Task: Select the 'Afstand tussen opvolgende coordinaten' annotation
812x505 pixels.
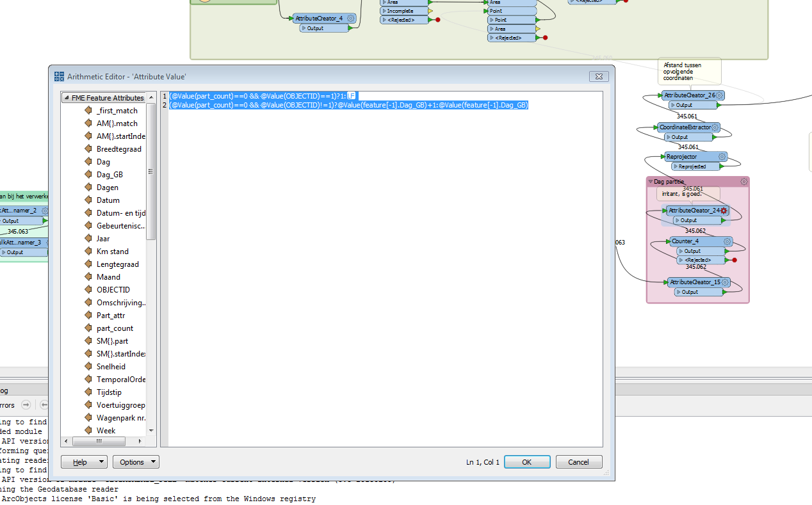Action: [x=688, y=72]
